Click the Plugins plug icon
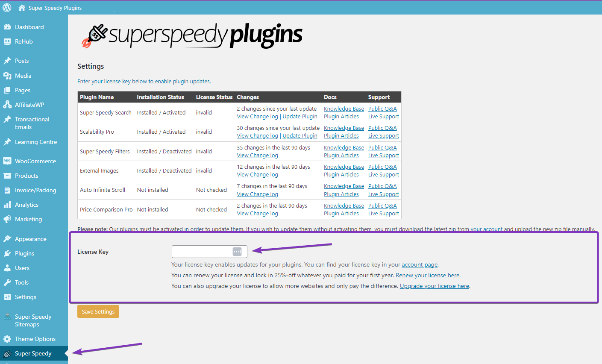The image size is (602, 364). tap(7, 253)
